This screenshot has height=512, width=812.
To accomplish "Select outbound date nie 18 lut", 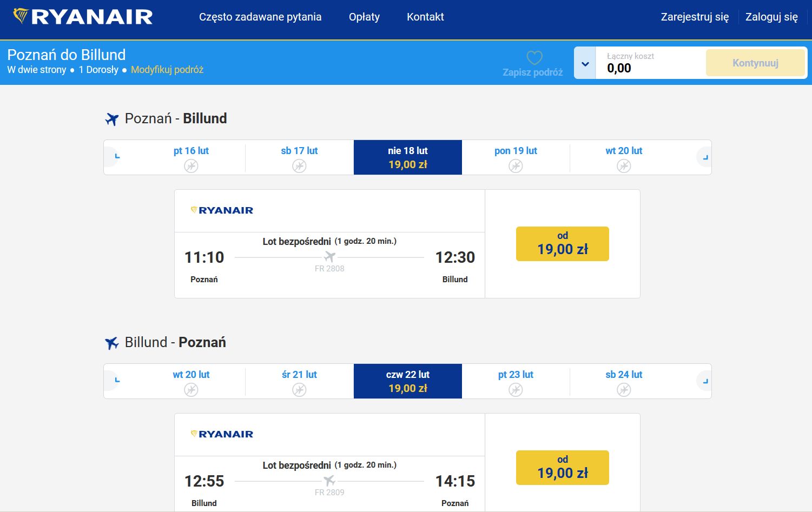I will (x=408, y=157).
